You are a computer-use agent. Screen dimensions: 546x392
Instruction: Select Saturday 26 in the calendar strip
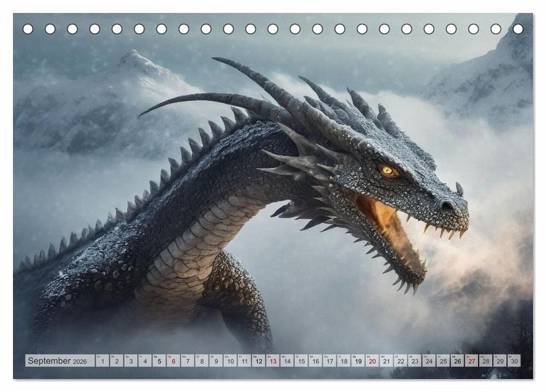point(457,361)
